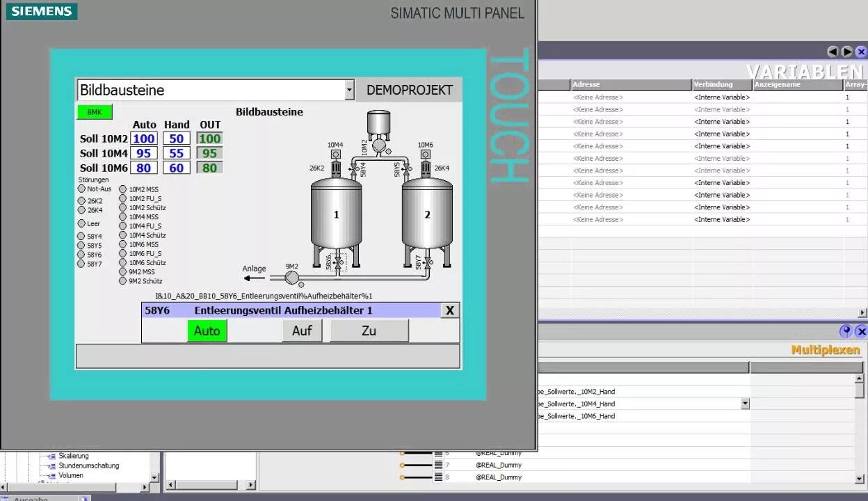The image size is (868, 501).
Task: Click the 26K2 fault indicator lamp
Action: [81, 201]
